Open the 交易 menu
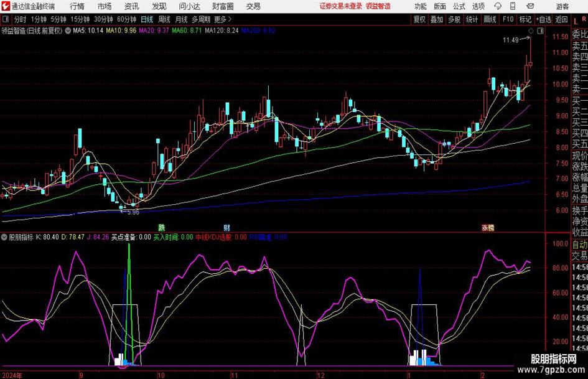Image resolution: width=588 pixels, height=379 pixels. pyautogui.click(x=253, y=6)
